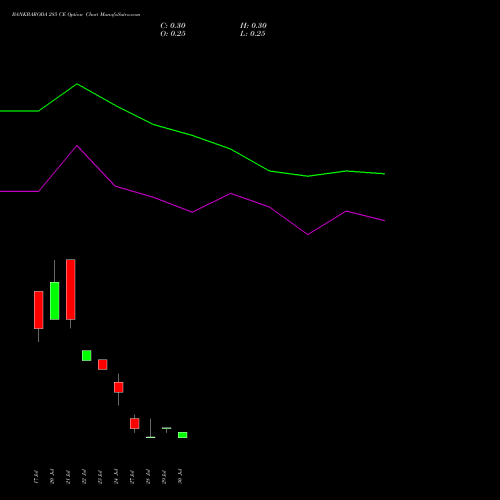The image size is (500, 500).
Task: Select the green 20 Jul candlestick
Action: pos(55,301)
